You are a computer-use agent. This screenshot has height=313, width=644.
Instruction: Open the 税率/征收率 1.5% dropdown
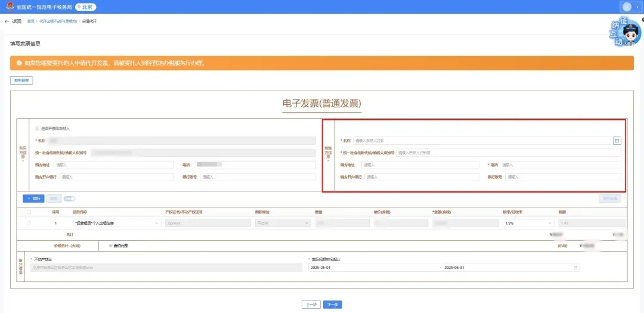point(549,223)
